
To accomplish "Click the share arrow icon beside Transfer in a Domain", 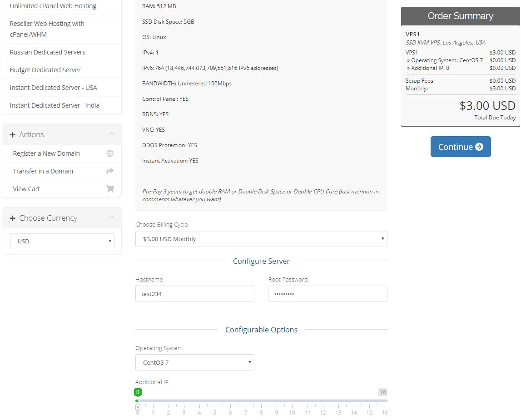I will pyautogui.click(x=110, y=171).
